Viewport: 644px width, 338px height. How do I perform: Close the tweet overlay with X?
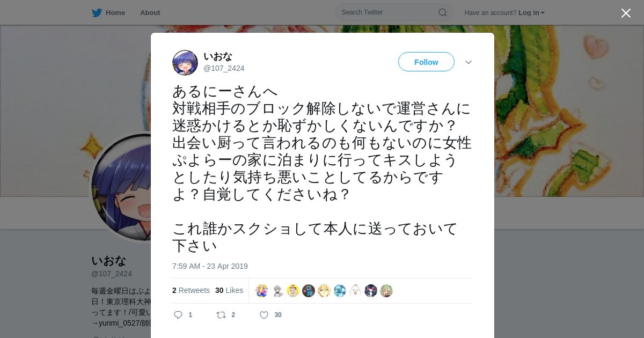coord(626,13)
